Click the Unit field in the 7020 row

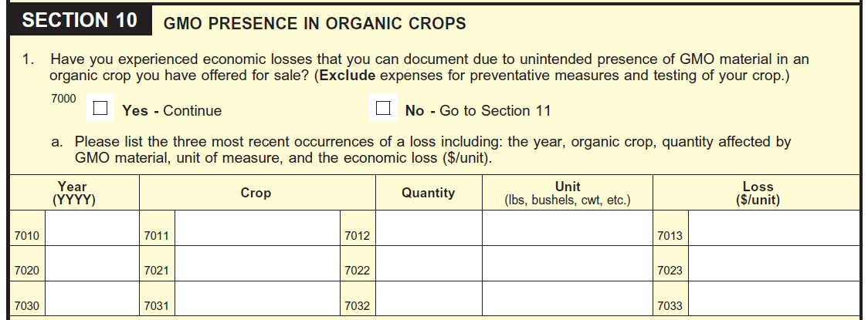pos(568,263)
